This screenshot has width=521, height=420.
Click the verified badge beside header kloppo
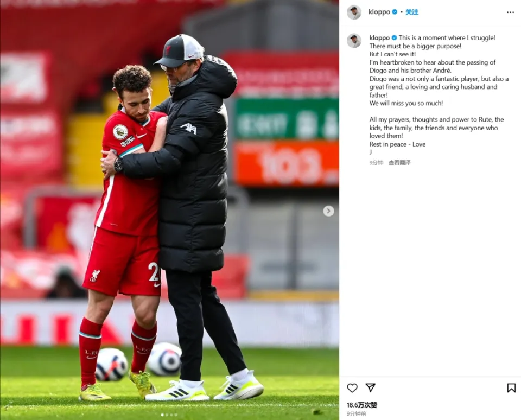[395, 12]
